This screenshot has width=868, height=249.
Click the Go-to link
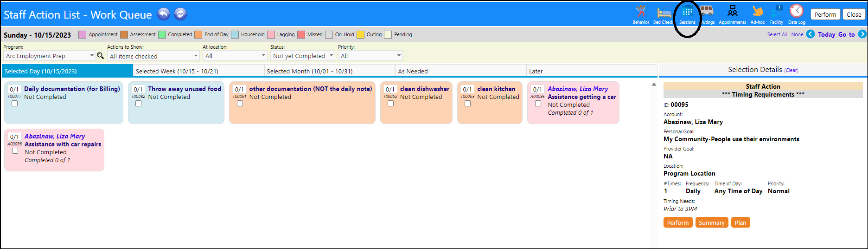coord(846,34)
